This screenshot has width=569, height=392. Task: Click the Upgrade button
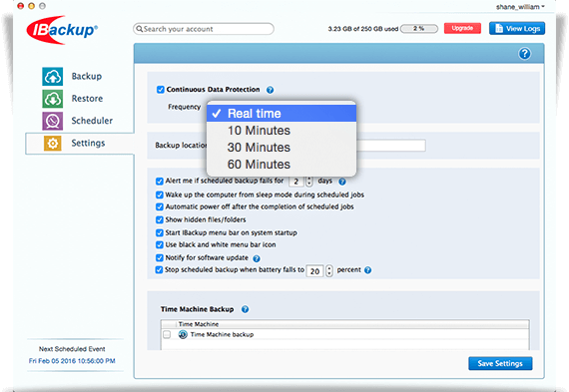click(x=462, y=28)
